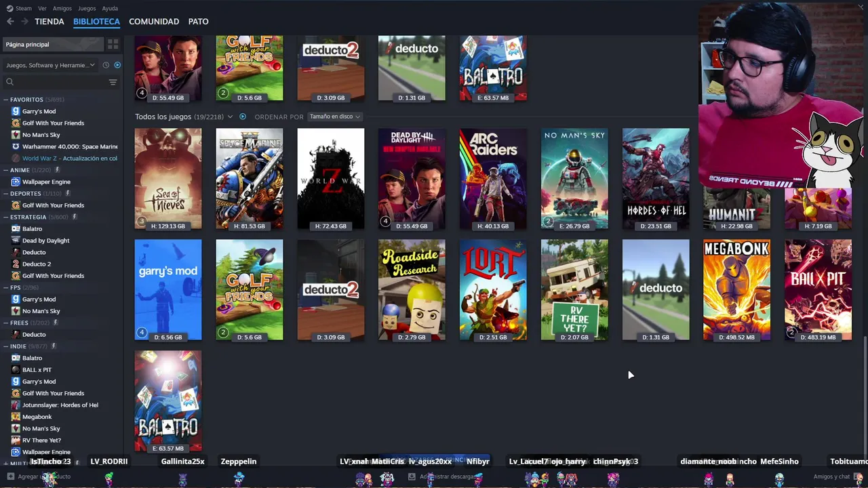868x488 pixels.
Task: Click the magnifier search icon in sidebar
Action: coord(9,82)
